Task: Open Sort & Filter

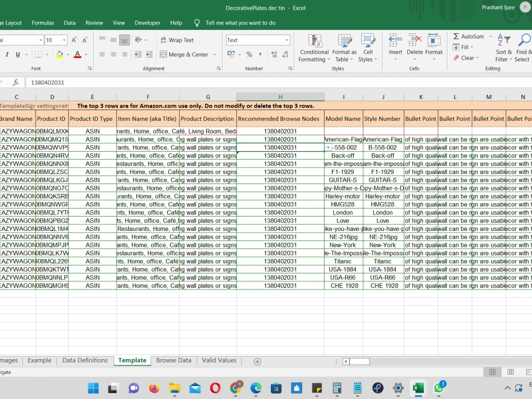Action: tap(504, 48)
